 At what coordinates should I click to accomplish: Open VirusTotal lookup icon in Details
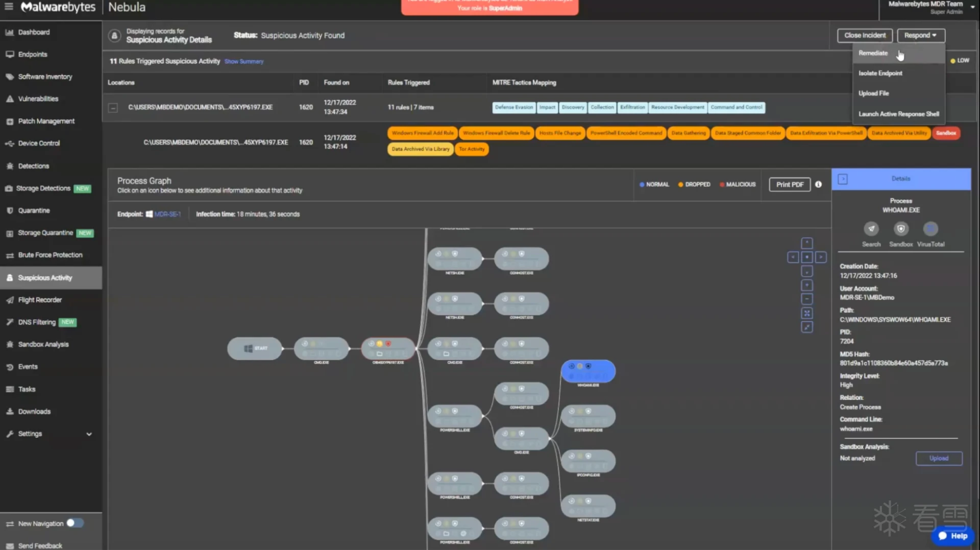coord(930,229)
